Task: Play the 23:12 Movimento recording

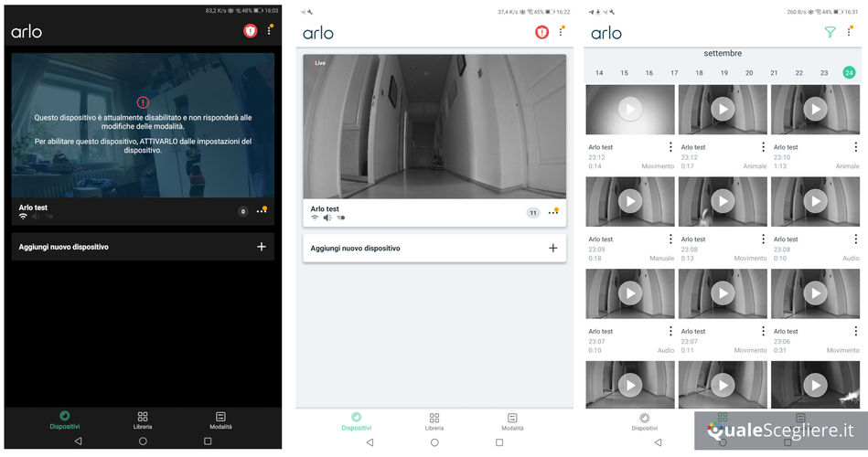Action: coord(630,109)
